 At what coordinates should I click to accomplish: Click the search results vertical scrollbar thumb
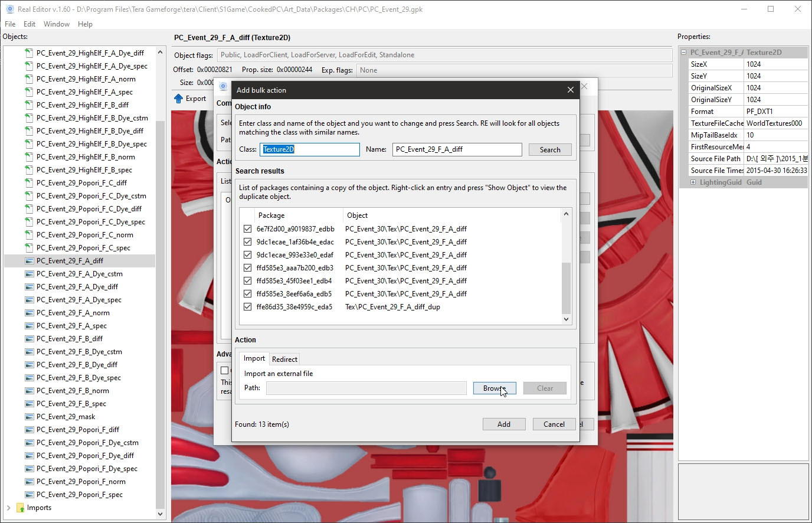[566, 288]
